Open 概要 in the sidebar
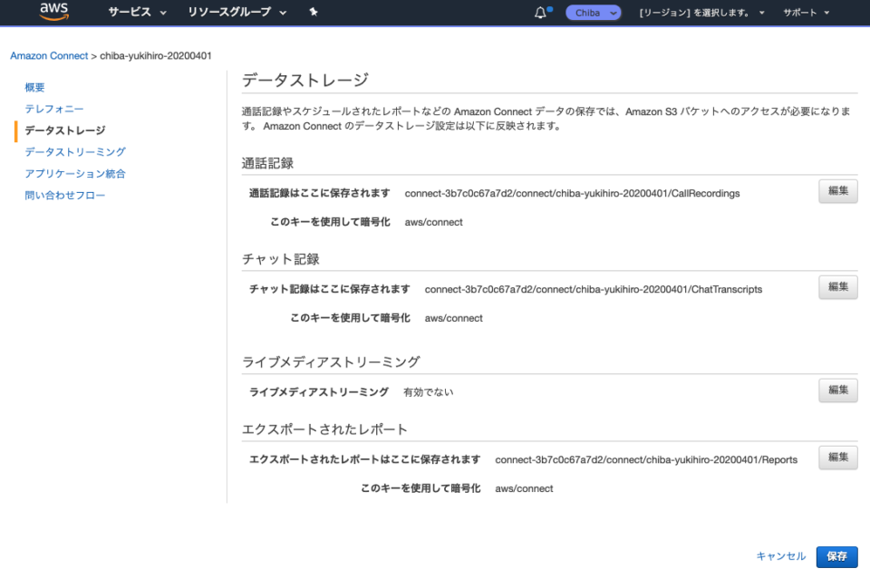This screenshot has height=588, width=870. (x=34, y=87)
